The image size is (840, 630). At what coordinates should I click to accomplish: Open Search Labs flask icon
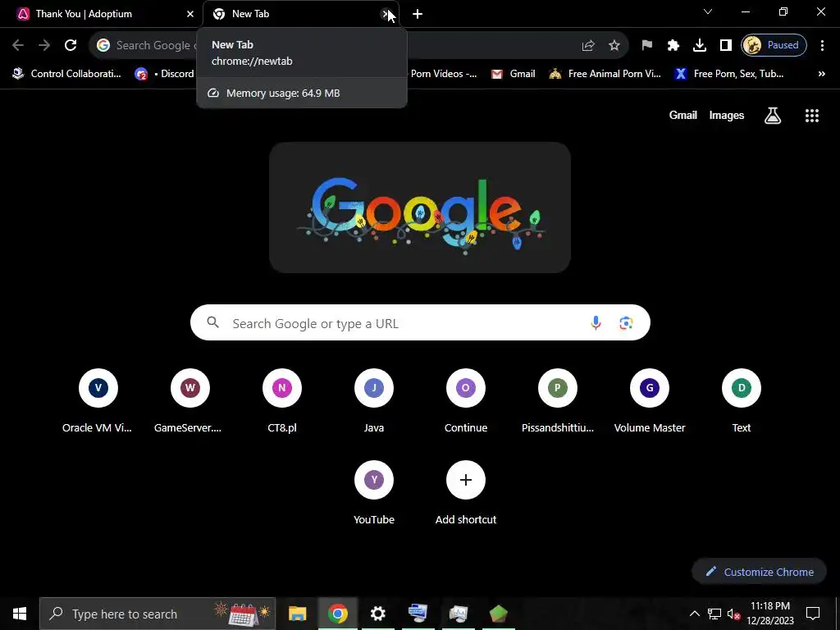773,115
